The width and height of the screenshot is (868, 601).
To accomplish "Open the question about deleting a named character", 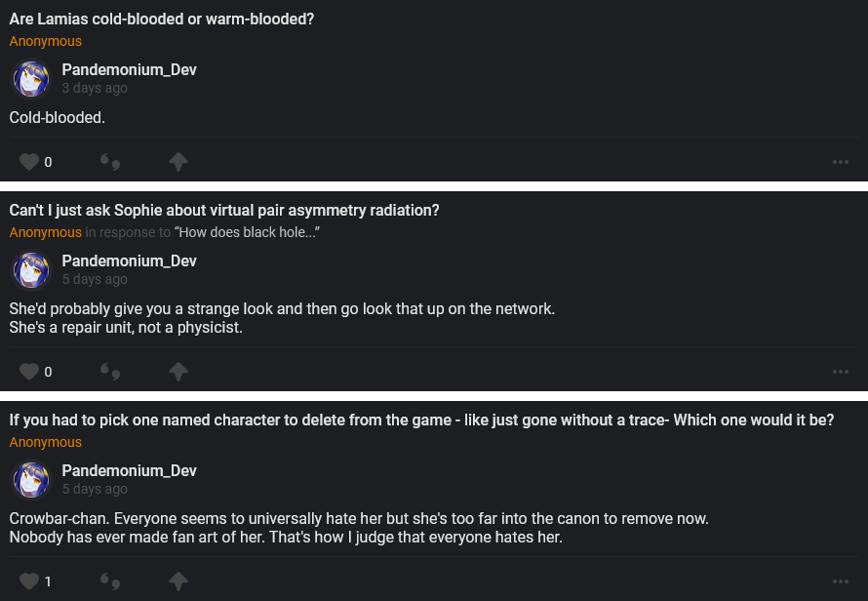I will point(421,420).
